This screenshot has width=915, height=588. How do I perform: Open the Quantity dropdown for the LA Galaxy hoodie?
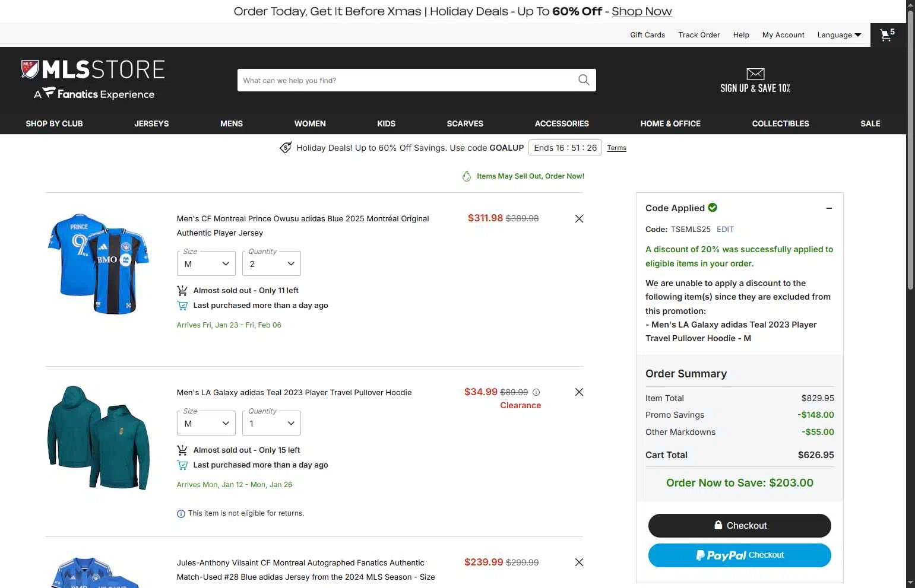coord(271,423)
